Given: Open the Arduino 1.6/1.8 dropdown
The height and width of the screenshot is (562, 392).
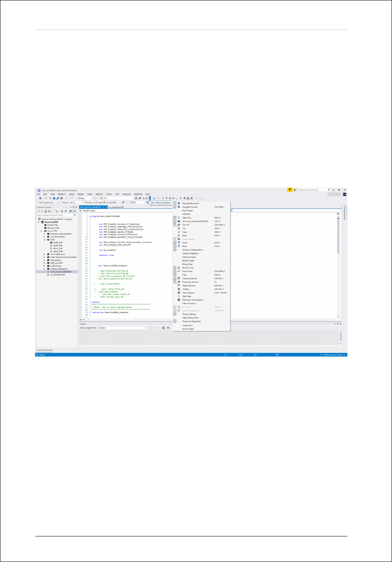Looking at the screenshot, I should coord(71,202).
